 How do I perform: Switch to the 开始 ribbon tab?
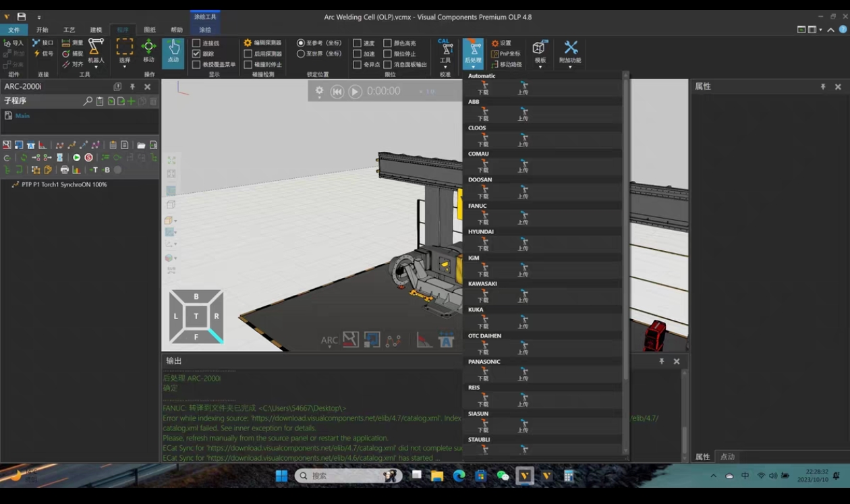42,30
